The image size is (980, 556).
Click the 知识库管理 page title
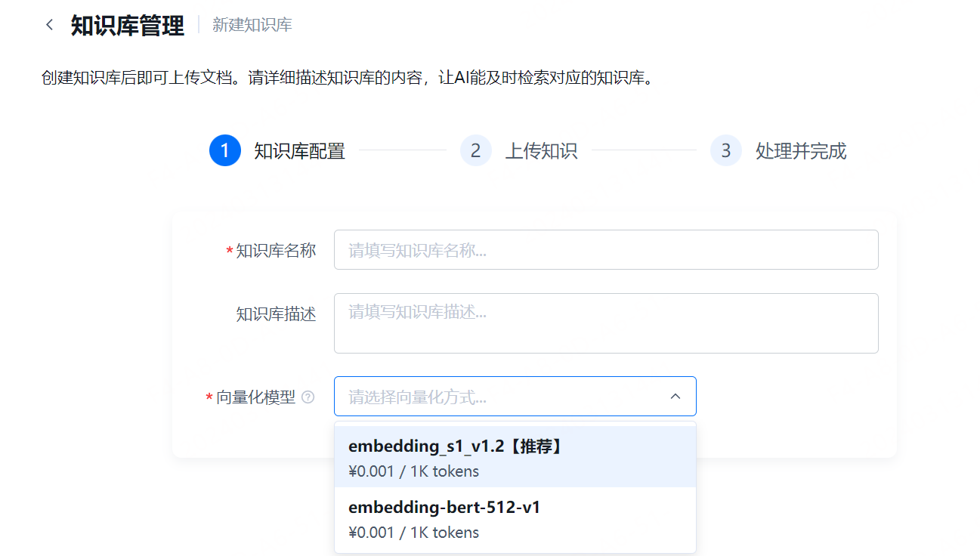click(x=128, y=26)
